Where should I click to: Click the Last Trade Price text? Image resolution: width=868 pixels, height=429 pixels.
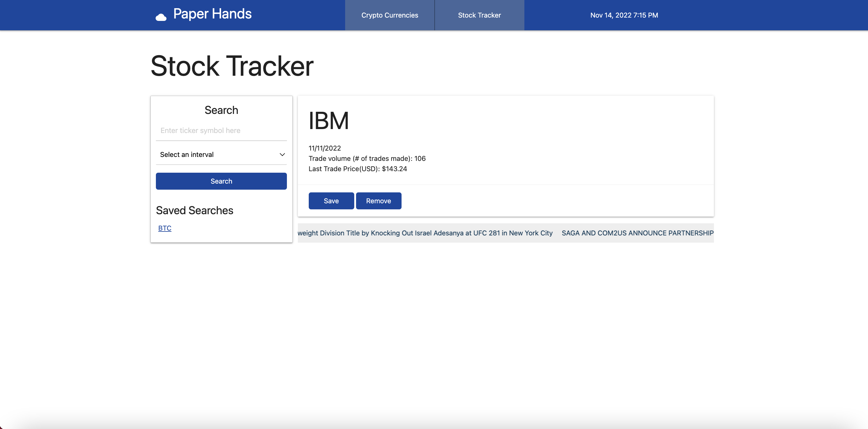358,169
